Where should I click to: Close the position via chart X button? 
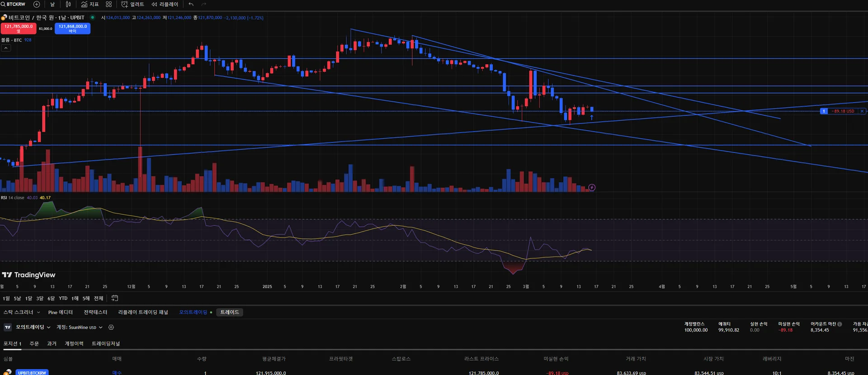(862, 111)
